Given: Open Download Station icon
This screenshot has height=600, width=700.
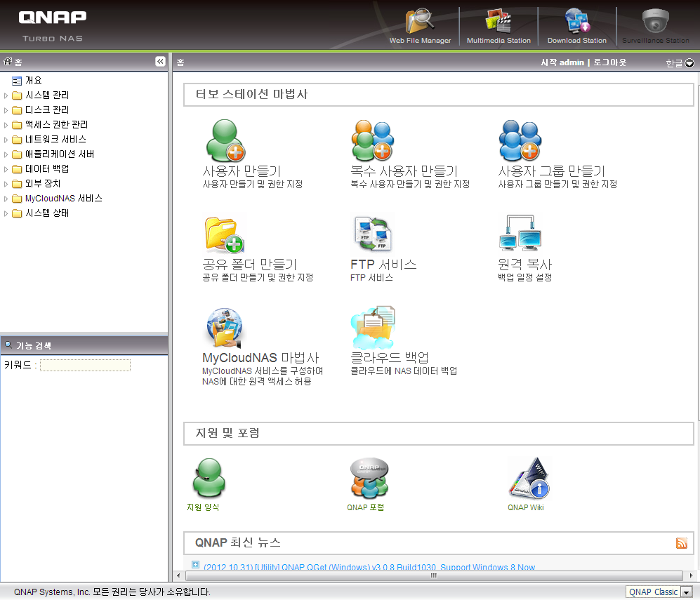Looking at the screenshot, I should click(x=577, y=22).
